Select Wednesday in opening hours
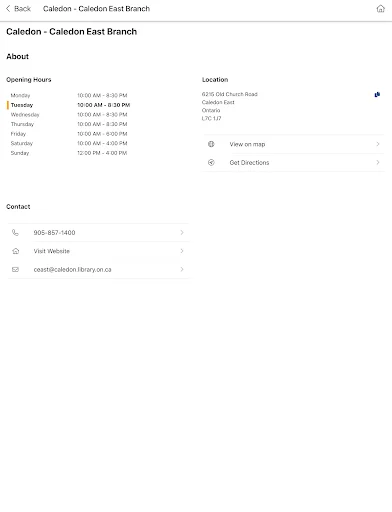The image size is (392, 512). tap(25, 115)
